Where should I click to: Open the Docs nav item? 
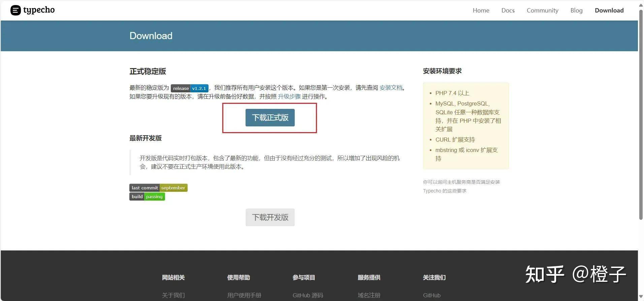[508, 10]
